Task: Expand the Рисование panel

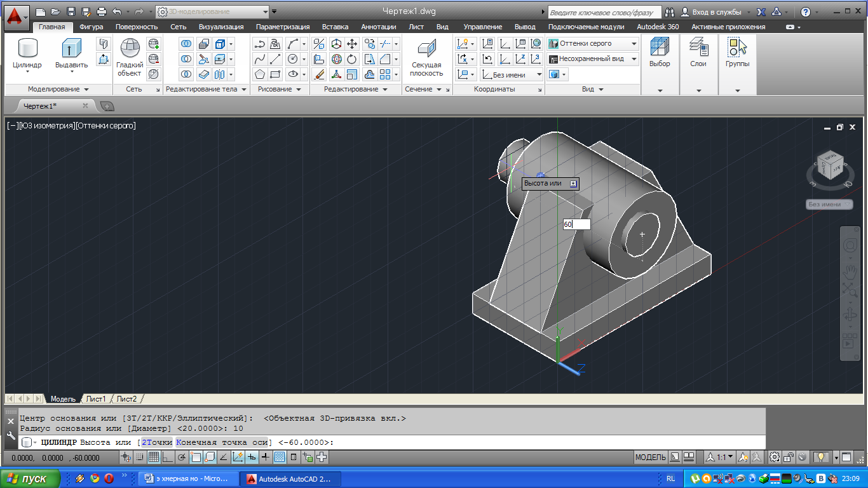Action: [280, 90]
